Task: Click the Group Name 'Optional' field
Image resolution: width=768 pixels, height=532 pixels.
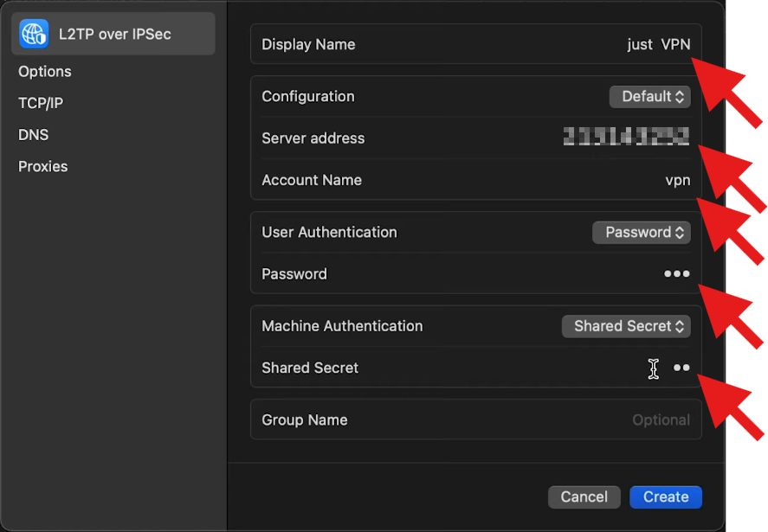Action: (660, 420)
